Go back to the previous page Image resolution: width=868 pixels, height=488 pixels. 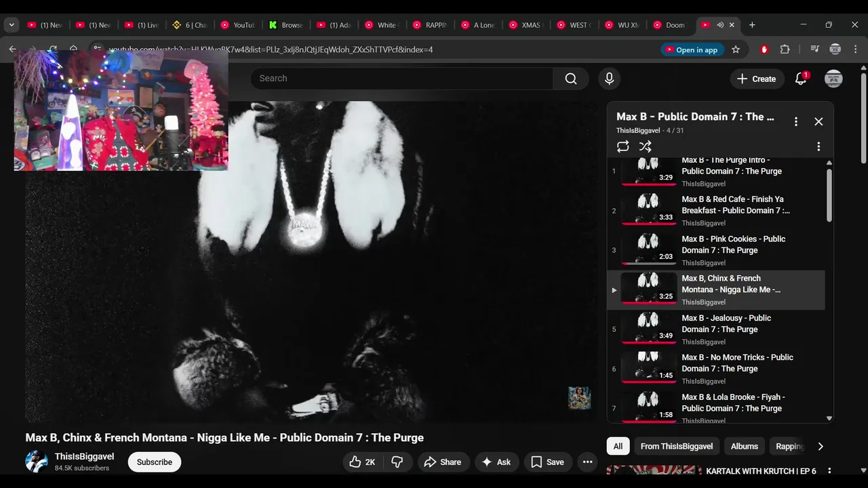coord(12,49)
